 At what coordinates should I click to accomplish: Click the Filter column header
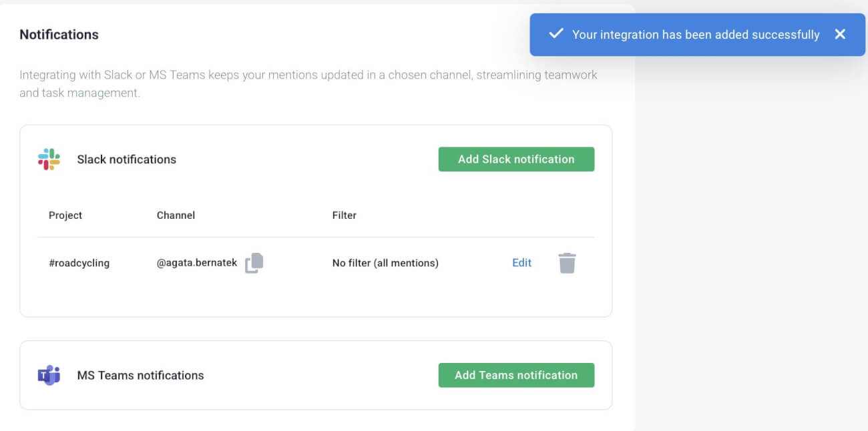point(345,215)
